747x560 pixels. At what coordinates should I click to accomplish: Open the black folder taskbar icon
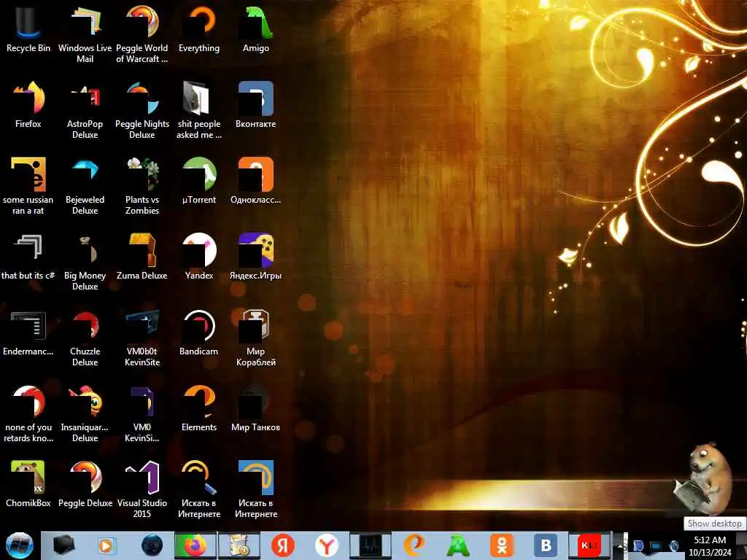point(64,545)
